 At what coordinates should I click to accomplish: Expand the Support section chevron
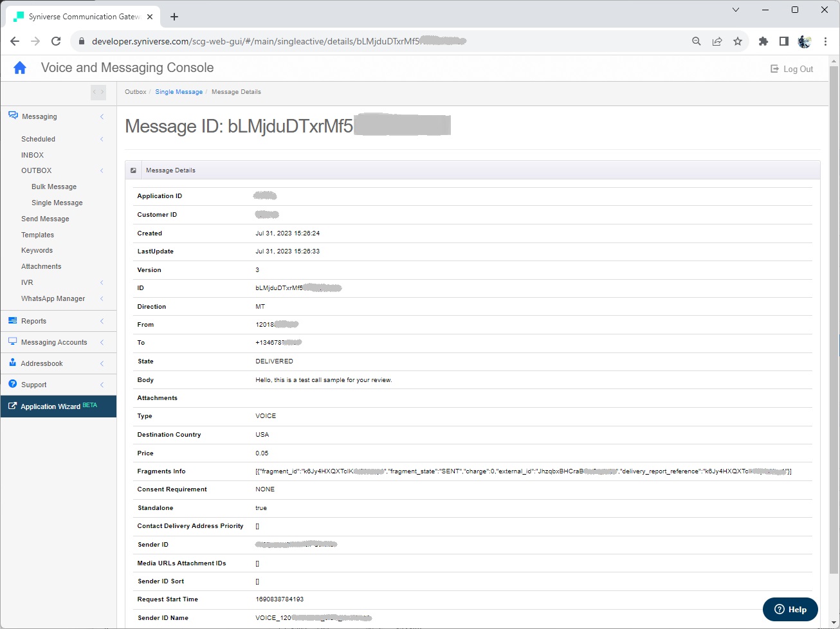(x=102, y=385)
